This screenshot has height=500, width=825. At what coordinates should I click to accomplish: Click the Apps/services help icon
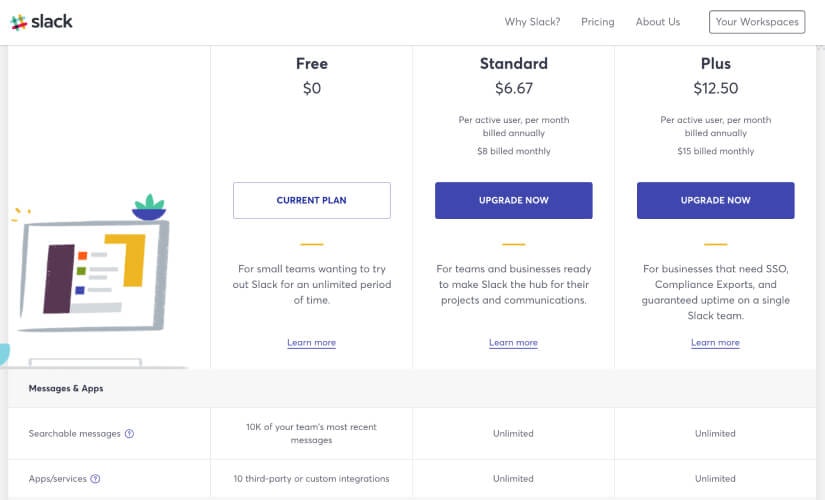coord(96,479)
